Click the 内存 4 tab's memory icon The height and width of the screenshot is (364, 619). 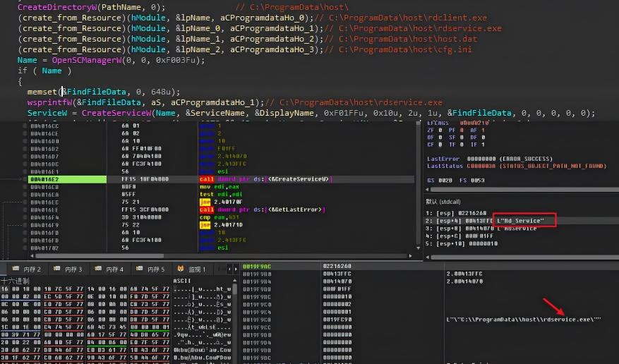click(x=98, y=269)
